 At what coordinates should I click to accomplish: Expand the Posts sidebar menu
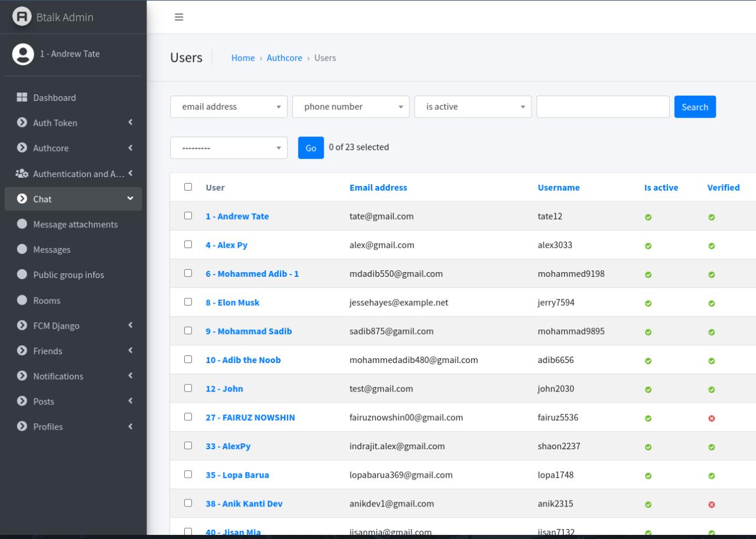pos(73,401)
